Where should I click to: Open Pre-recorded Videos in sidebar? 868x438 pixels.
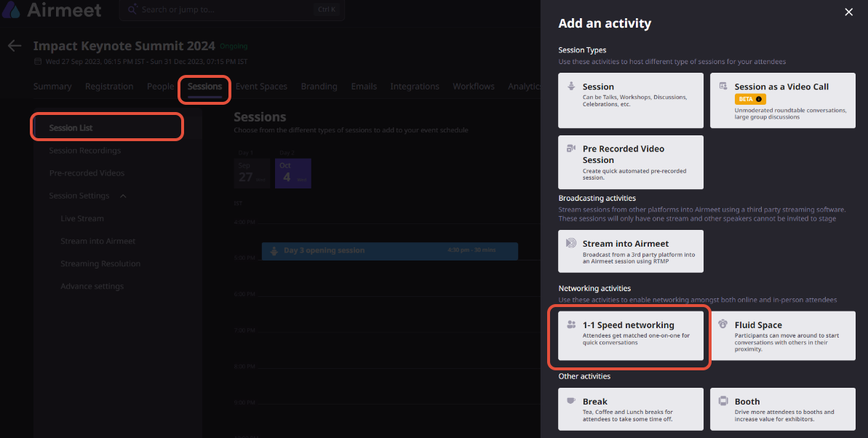[x=87, y=173]
